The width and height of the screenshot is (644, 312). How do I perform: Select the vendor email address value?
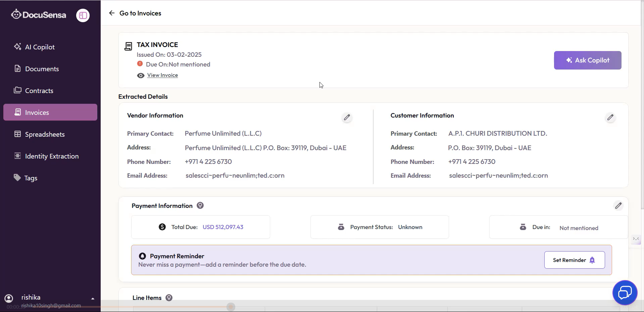(235, 175)
